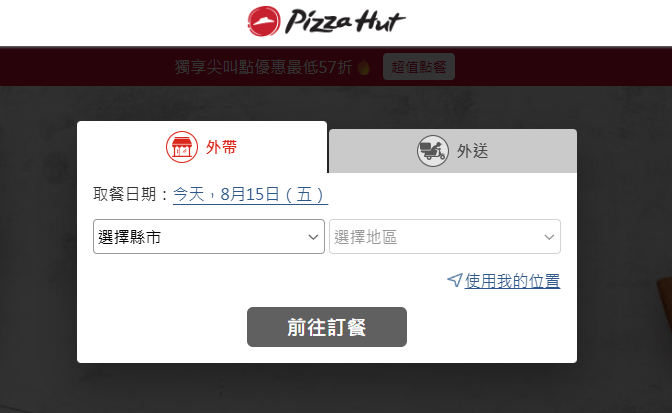Click the 獨享尖叫點優惠最低57折 banner text
Image resolution: width=672 pixels, height=413 pixels.
coord(264,67)
